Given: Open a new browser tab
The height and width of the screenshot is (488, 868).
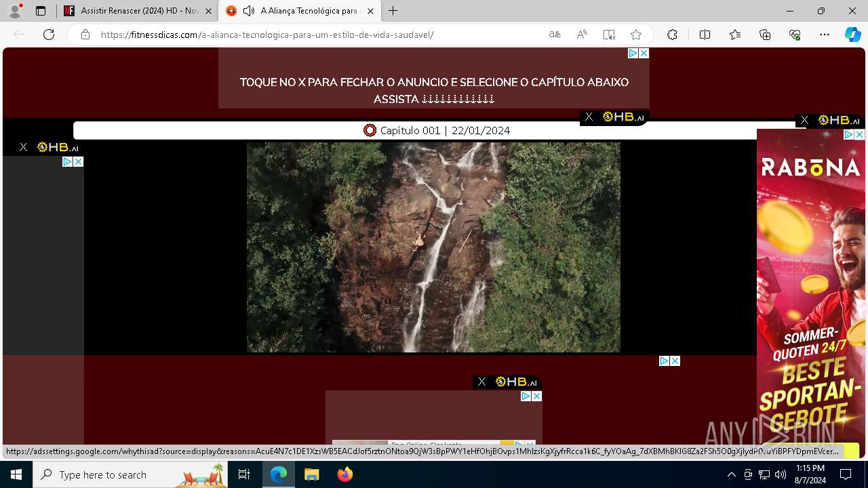Looking at the screenshot, I should [x=393, y=11].
